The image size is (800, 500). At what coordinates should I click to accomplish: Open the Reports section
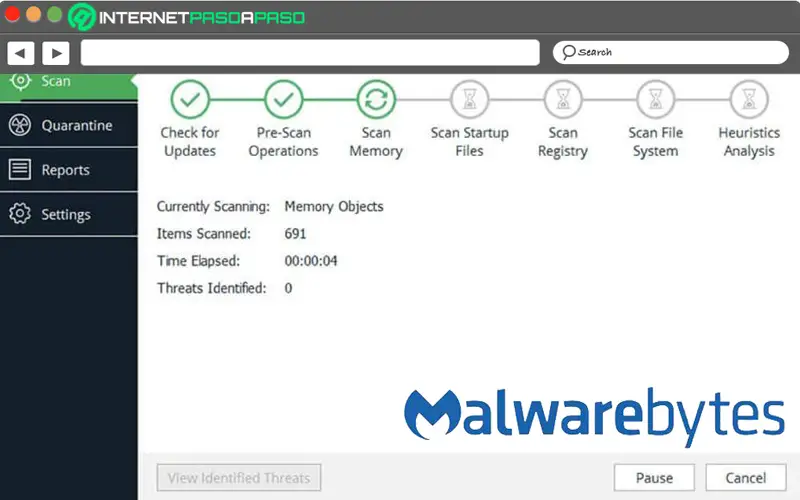click(68, 169)
